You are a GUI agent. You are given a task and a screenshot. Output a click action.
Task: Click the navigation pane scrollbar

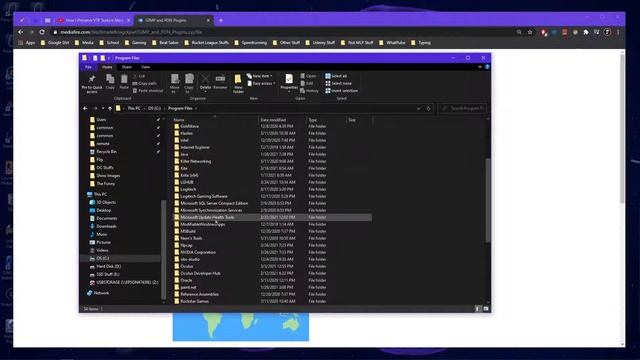164,249
